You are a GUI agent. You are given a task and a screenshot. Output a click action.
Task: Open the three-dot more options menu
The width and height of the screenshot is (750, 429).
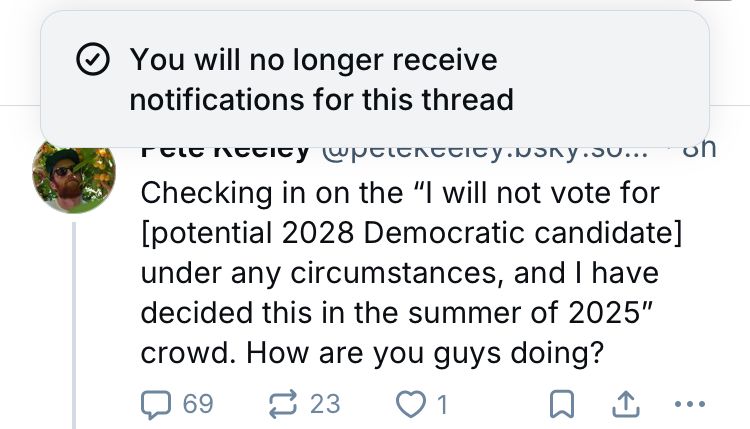tap(690, 404)
